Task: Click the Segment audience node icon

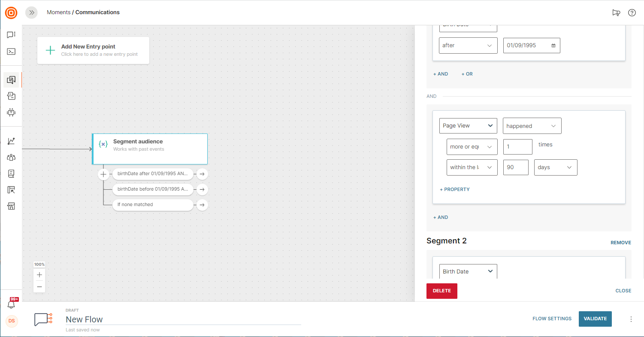Action: [x=103, y=144]
